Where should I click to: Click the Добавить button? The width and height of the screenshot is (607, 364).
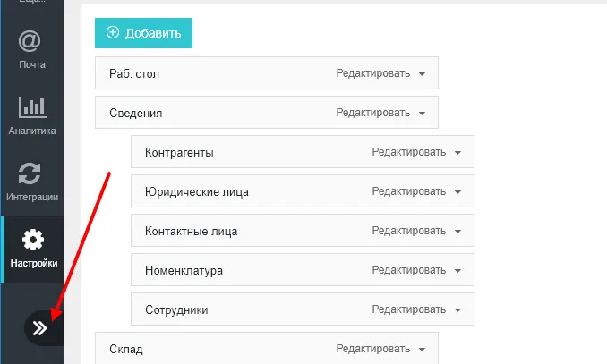click(143, 33)
